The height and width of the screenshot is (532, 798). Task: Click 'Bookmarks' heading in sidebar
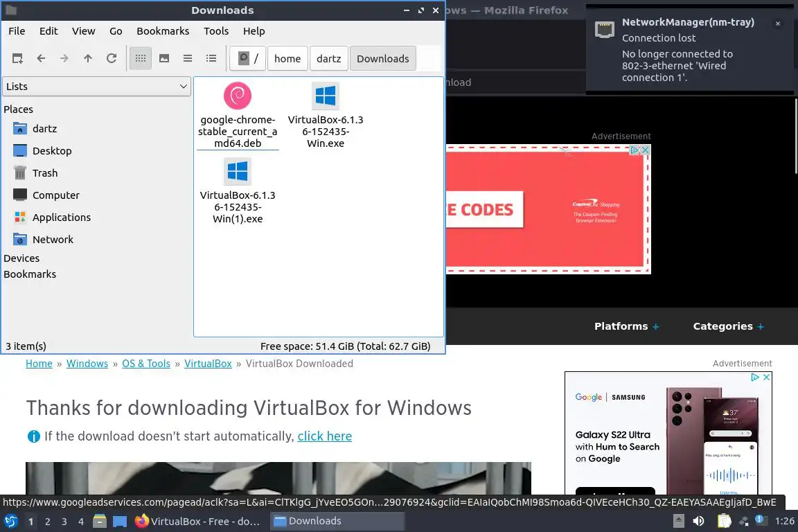30,274
